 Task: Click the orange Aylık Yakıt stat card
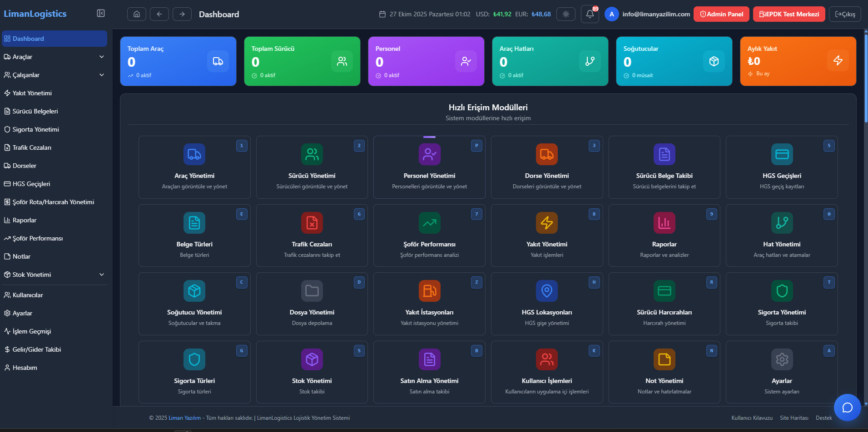[798, 61]
